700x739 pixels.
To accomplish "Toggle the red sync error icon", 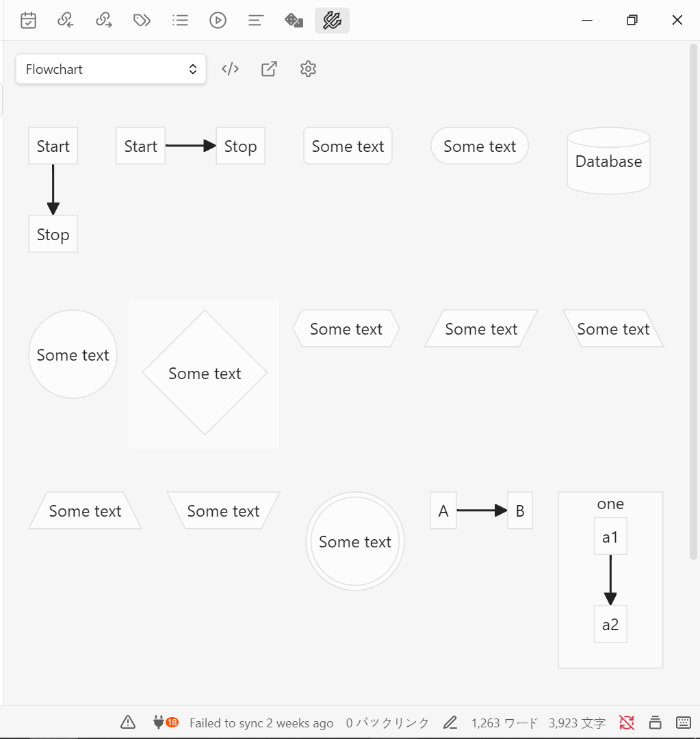I will click(x=627, y=723).
